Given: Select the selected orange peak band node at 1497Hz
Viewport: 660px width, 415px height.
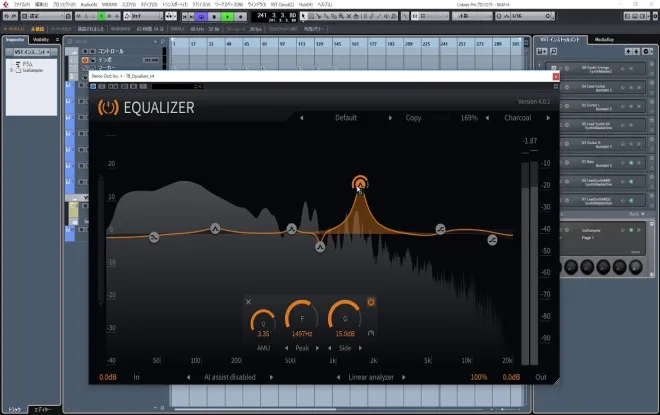Looking at the screenshot, I should click(x=360, y=184).
